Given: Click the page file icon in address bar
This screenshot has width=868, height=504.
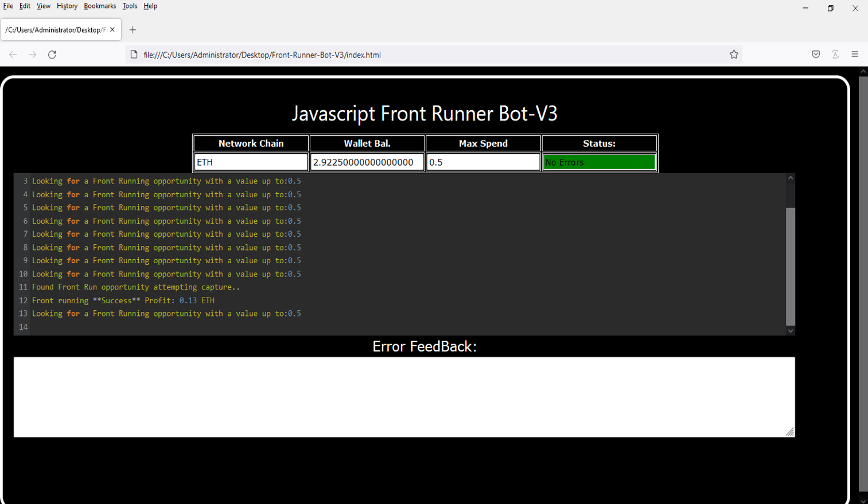Looking at the screenshot, I should point(134,54).
